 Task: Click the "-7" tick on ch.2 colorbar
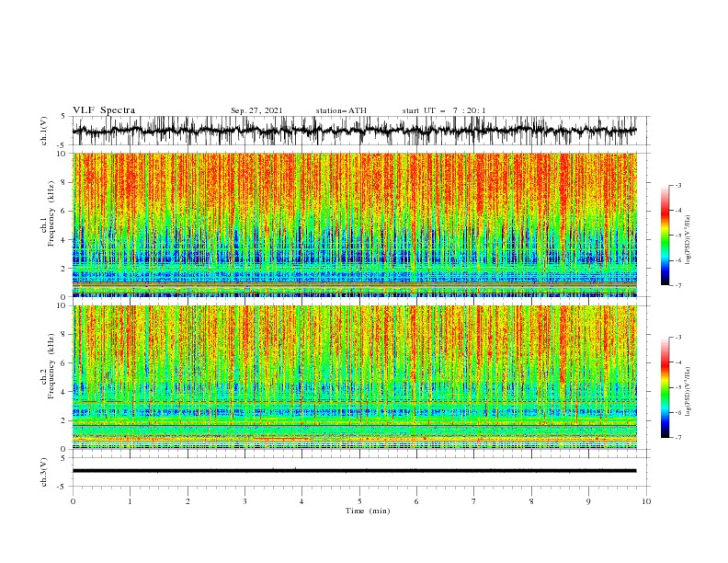678,438
